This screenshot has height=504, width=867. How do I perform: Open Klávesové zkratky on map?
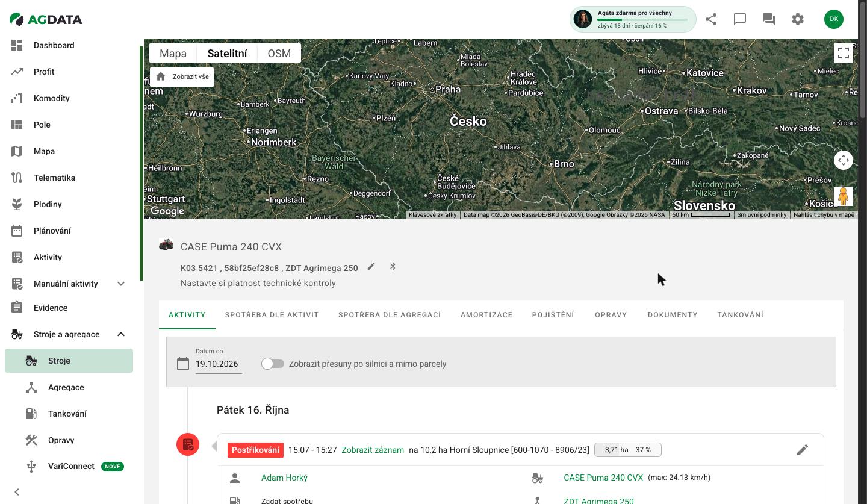pos(432,215)
